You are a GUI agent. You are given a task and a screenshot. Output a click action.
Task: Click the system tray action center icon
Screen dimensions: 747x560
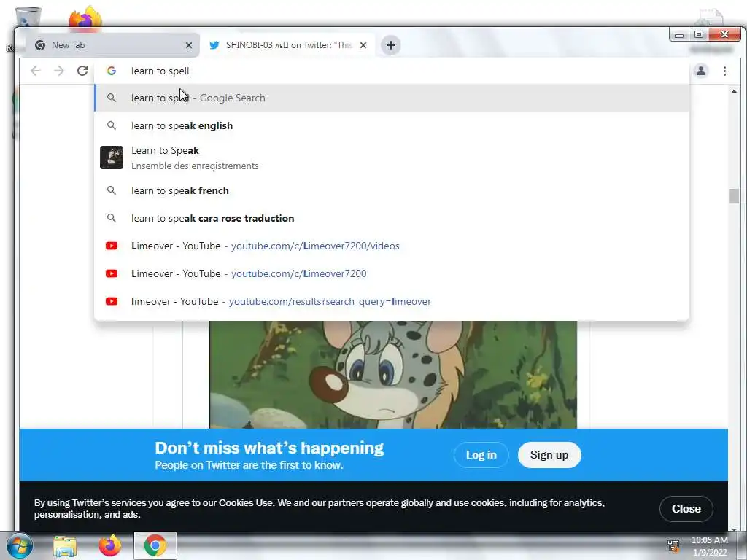click(673, 545)
